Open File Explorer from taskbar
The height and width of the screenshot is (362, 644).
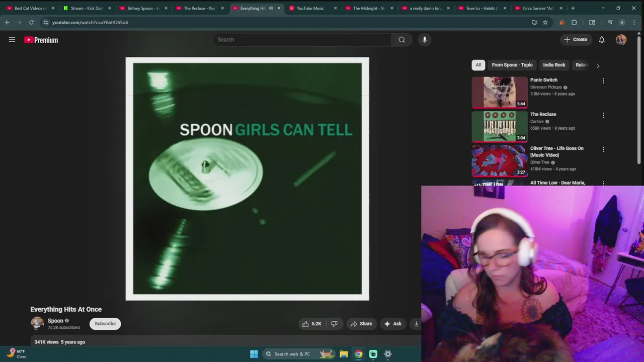click(x=344, y=354)
